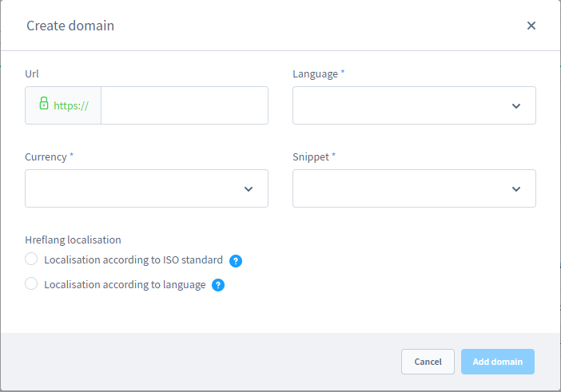Click the Create domain dialog title

70,26
